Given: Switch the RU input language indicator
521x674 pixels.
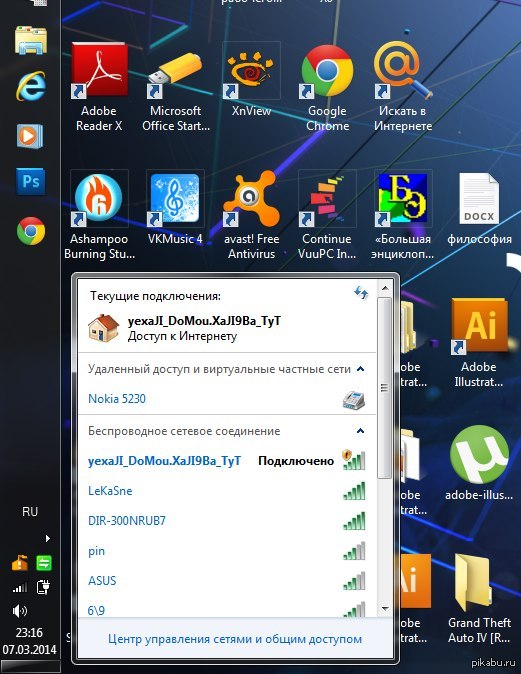Looking at the screenshot, I should coord(30,512).
